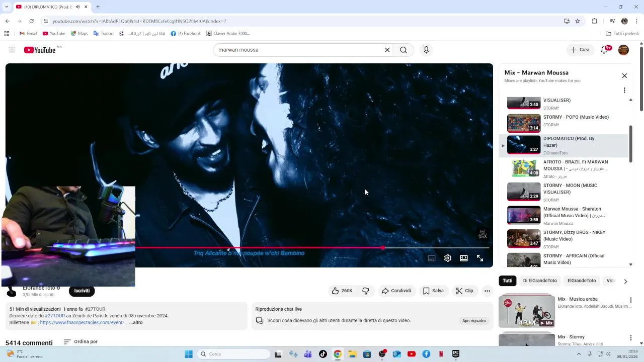Show more filter chips with right arrow
644x362 pixels.
pos(625,281)
